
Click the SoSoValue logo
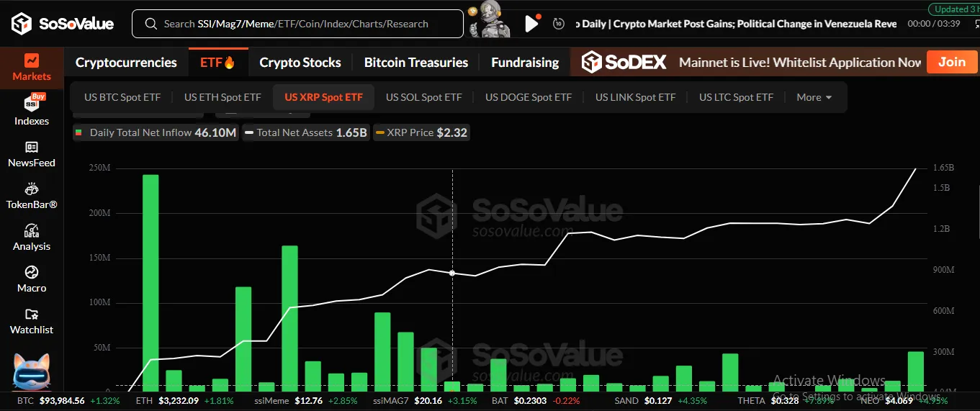pos(62,24)
